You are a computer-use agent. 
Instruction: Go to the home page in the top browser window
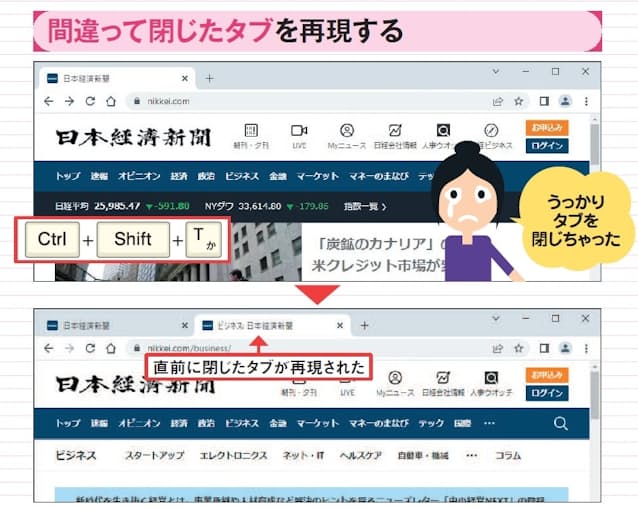(x=111, y=101)
